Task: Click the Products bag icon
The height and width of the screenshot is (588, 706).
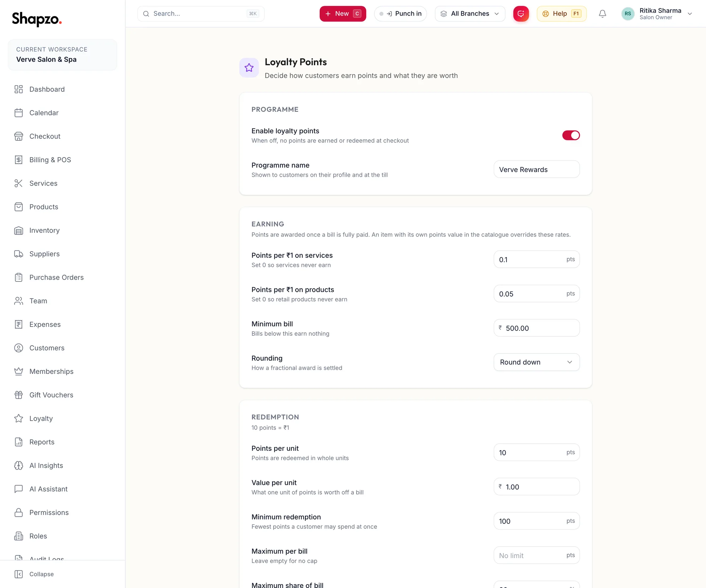Action: (x=19, y=207)
